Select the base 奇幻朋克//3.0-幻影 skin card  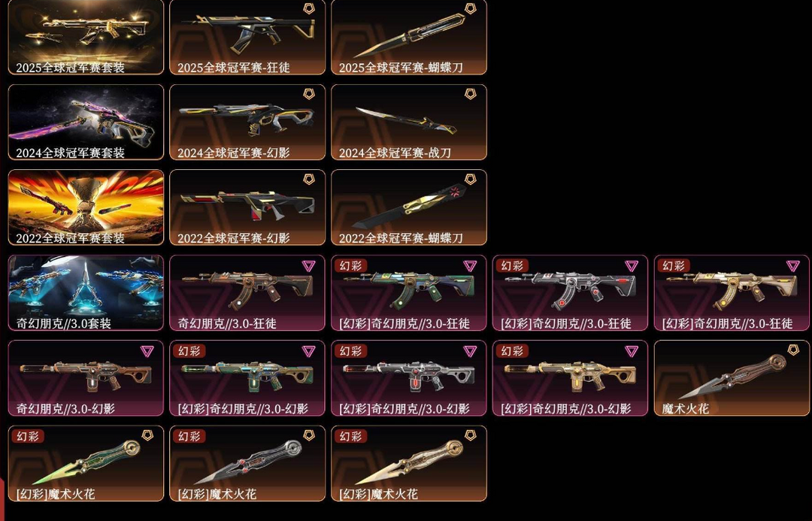click(86, 378)
